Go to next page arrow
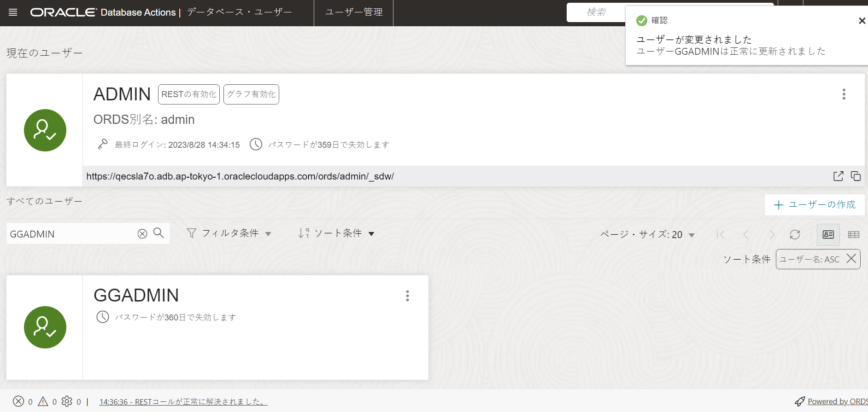 coord(772,235)
